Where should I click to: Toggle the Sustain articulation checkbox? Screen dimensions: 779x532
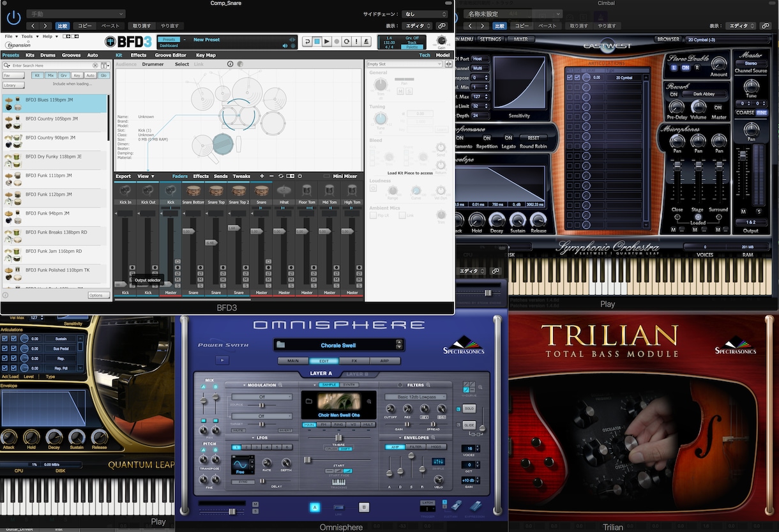point(5,338)
